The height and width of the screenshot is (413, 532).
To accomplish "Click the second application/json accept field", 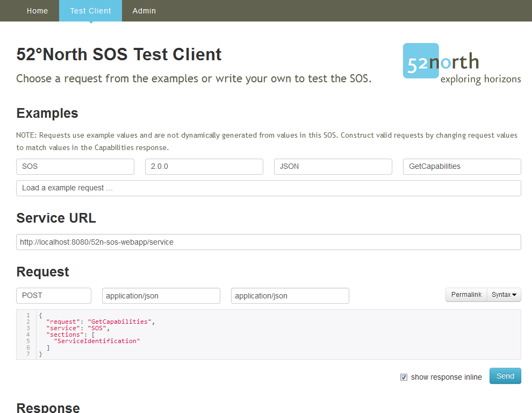I will click(290, 296).
